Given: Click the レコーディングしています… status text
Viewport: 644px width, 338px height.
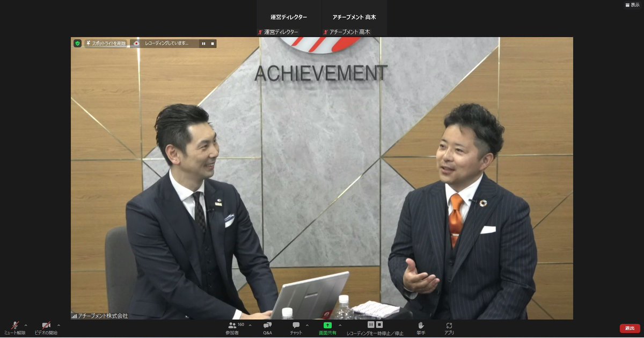Looking at the screenshot, I should pyautogui.click(x=167, y=44).
